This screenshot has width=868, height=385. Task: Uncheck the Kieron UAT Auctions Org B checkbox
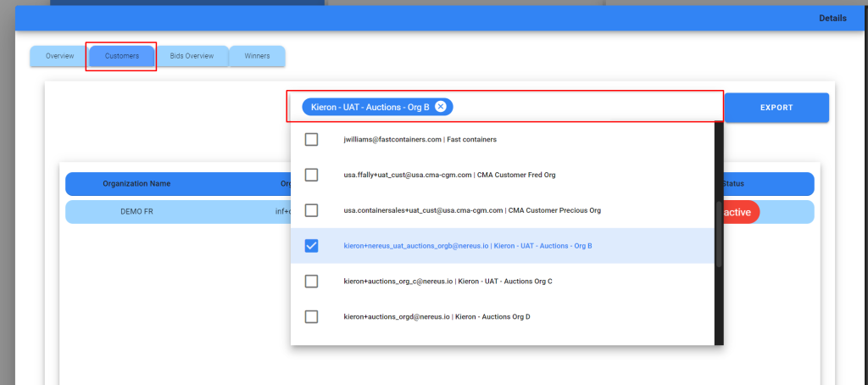coord(311,246)
